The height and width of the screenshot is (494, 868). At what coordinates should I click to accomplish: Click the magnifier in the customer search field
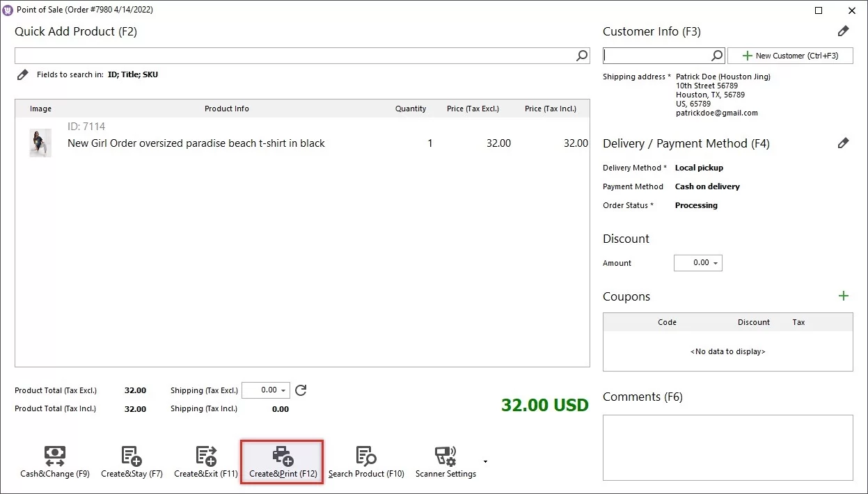click(716, 54)
